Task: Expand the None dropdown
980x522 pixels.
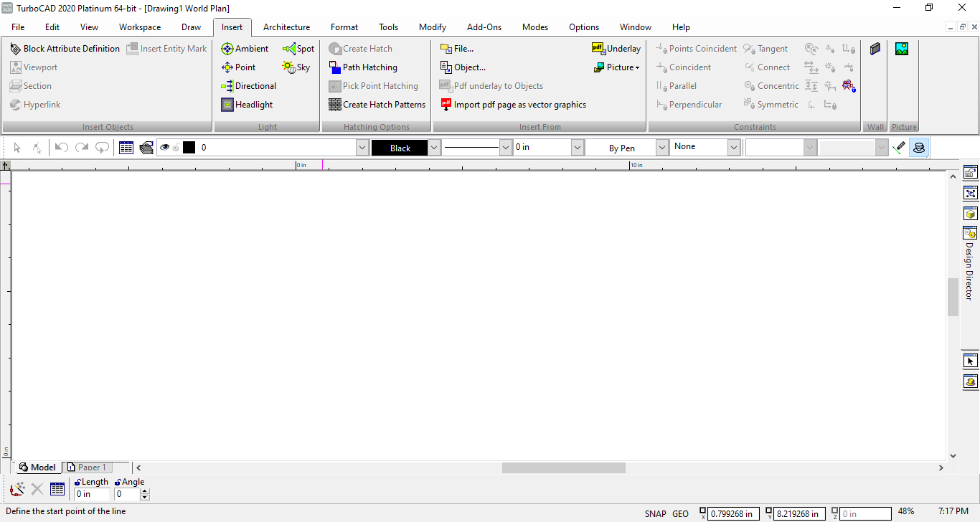Action: 734,148
